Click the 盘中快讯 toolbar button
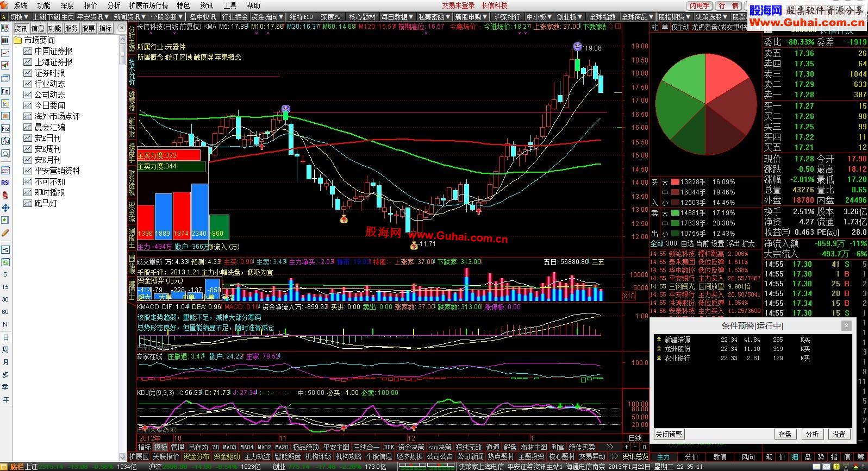Screen dimensions: 868x471 pyautogui.click(x=202, y=17)
